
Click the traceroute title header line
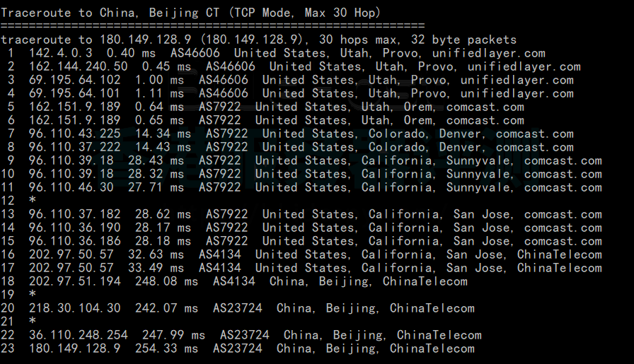[x=191, y=13]
